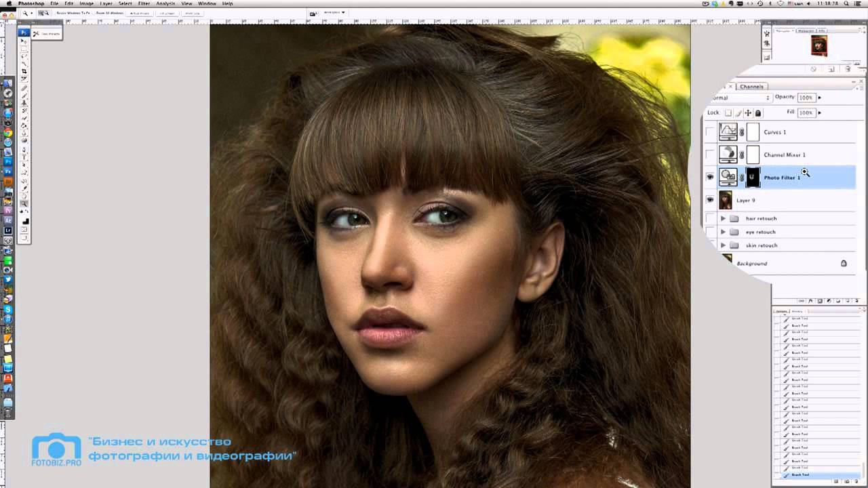This screenshot has width=868, height=488.
Task: Switch to the Channels tab
Action: pyautogui.click(x=751, y=87)
